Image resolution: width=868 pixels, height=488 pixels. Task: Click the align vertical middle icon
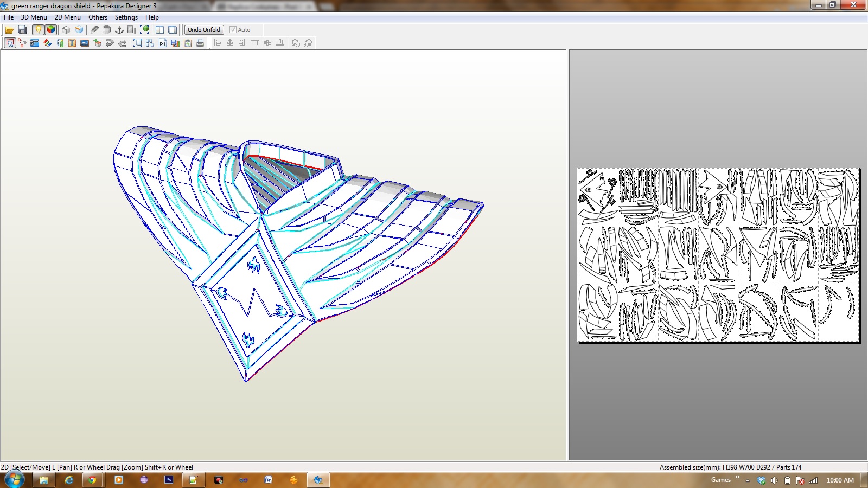[x=267, y=43]
